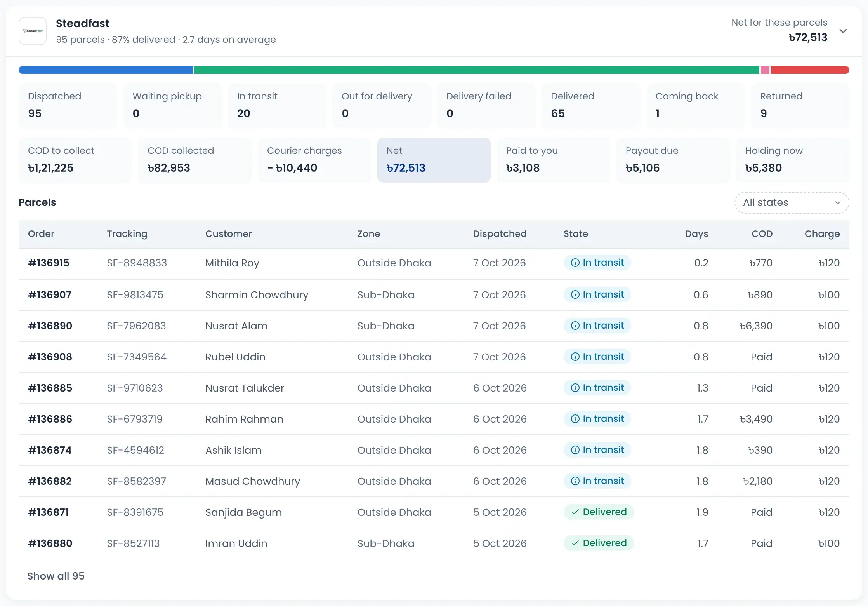Click the Returned 9 status card
The height and width of the screenshot is (606, 868).
click(800, 105)
